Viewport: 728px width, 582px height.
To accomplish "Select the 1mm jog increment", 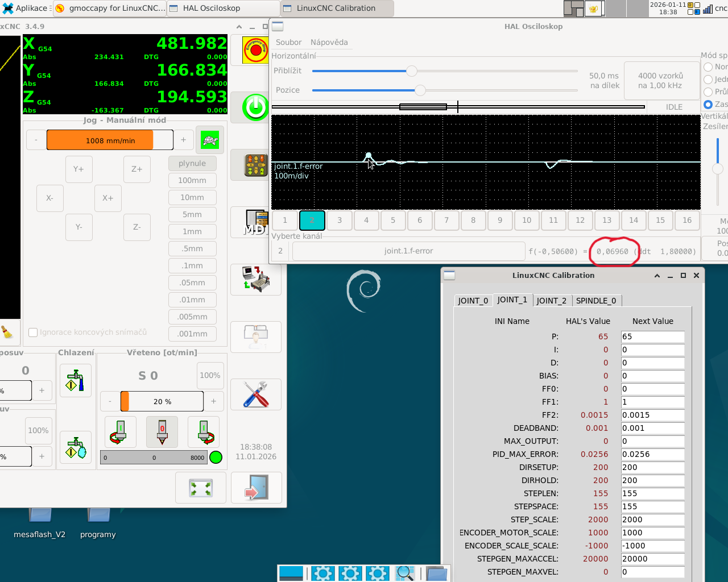I will click(192, 231).
